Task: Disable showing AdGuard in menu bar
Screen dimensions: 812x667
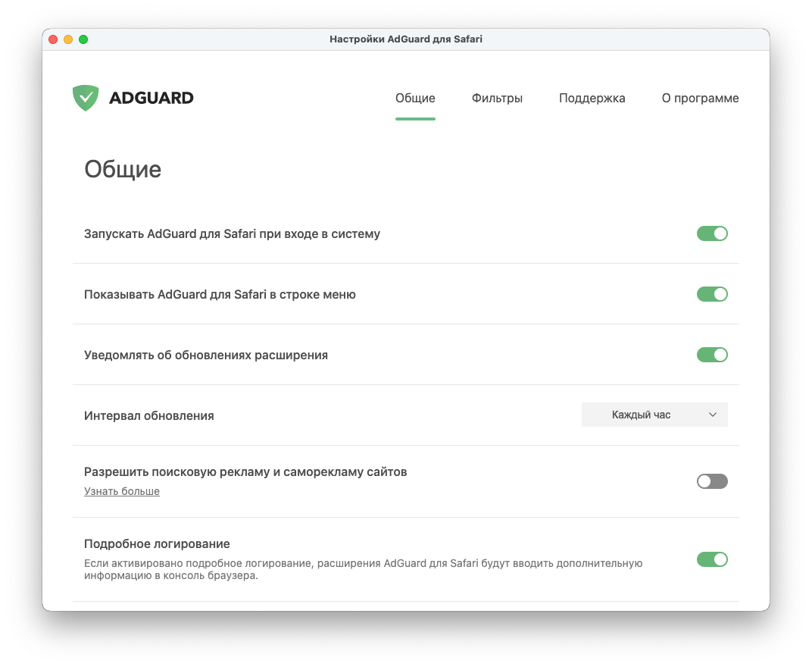Action: 712,294
